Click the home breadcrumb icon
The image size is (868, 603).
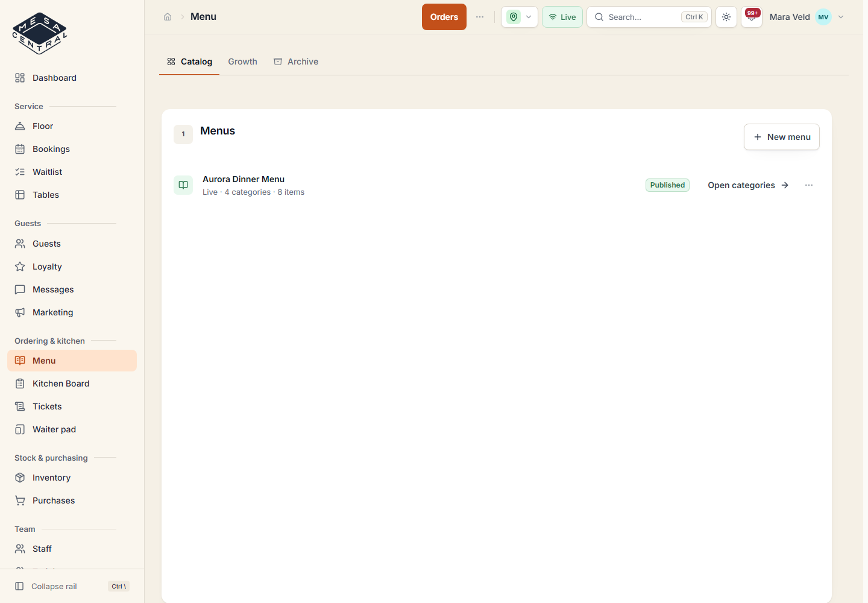168,17
